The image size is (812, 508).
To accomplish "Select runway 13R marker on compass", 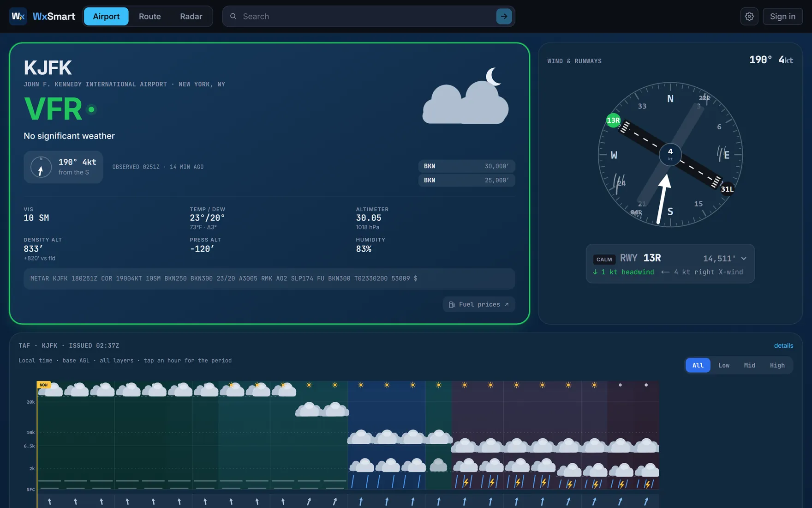I will [613, 121].
